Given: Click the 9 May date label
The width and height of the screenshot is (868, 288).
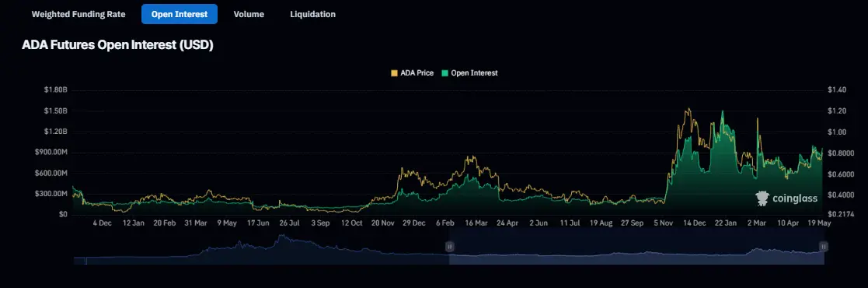Looking at the screenshot, I should [226, 223].
